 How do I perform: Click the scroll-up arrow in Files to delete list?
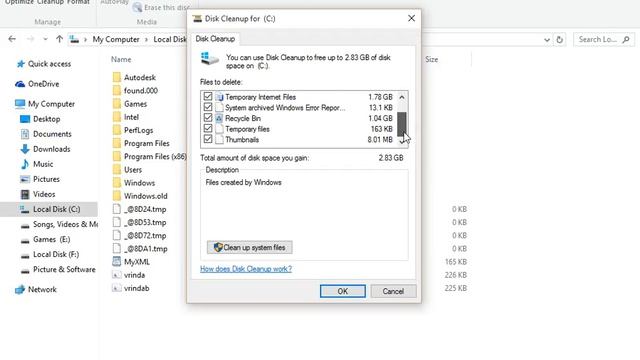coord(402,97)
